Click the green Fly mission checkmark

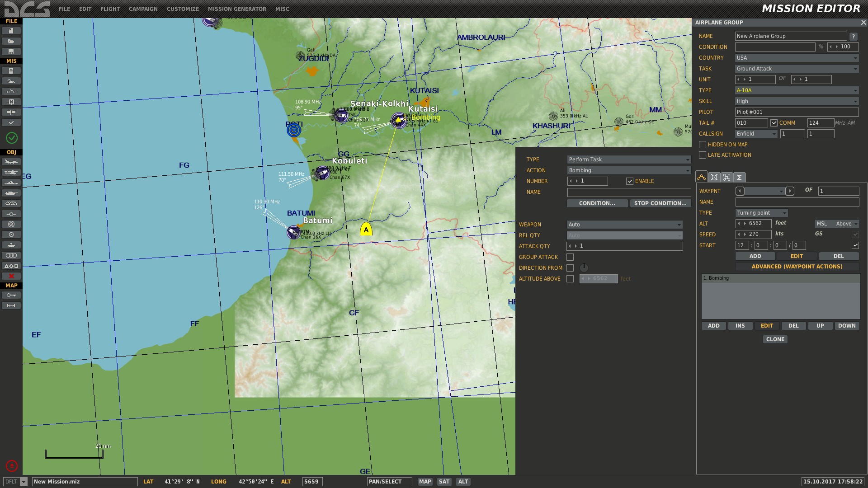point(12,137)
